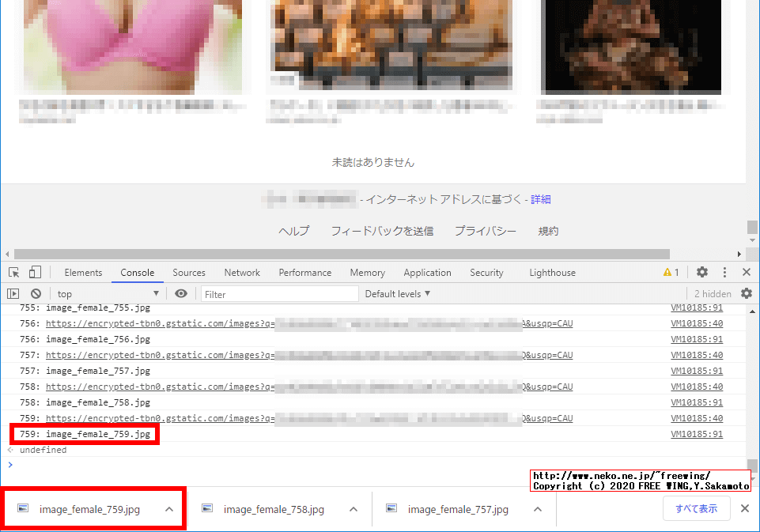
Task: Open the DevTools settings gear
Action: 701,272
